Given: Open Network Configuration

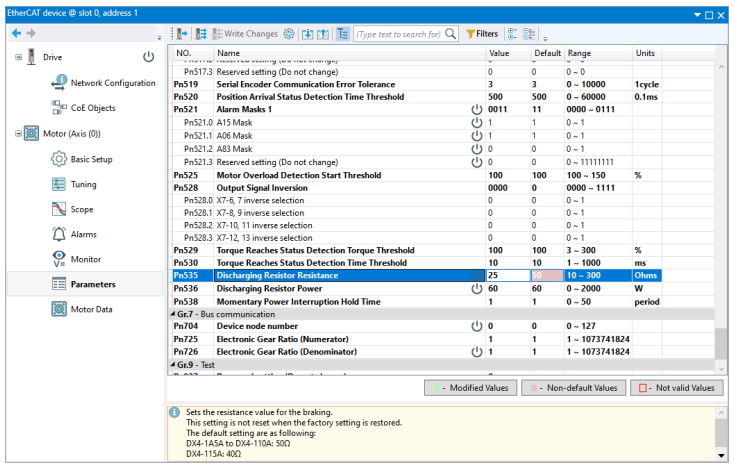Looking at the screenshot, I should (x=113, y=83).
